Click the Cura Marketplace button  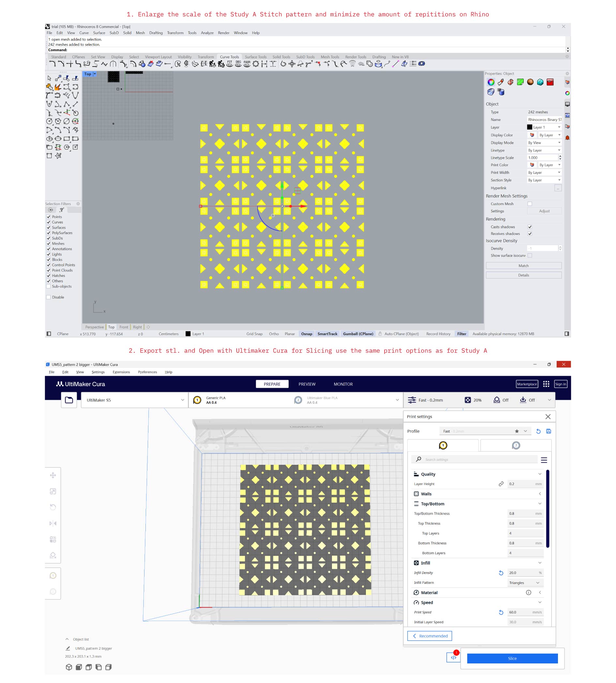pos(527,384)
